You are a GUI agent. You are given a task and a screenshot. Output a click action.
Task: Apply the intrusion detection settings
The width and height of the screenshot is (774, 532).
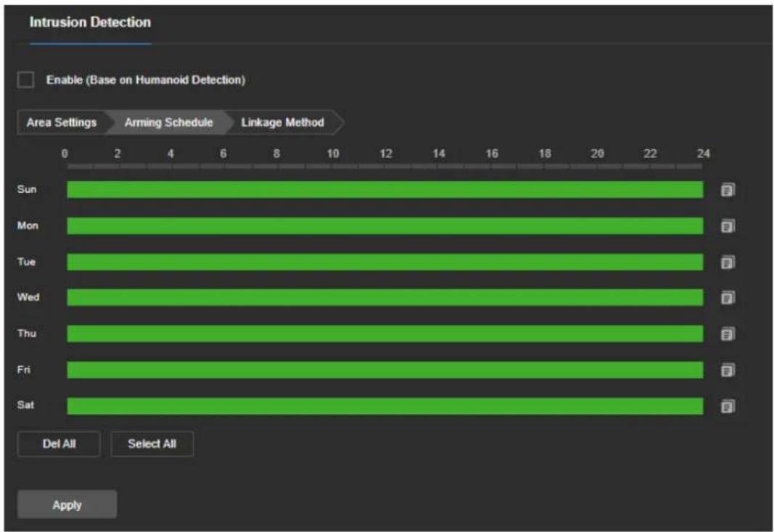pos(67,504)
